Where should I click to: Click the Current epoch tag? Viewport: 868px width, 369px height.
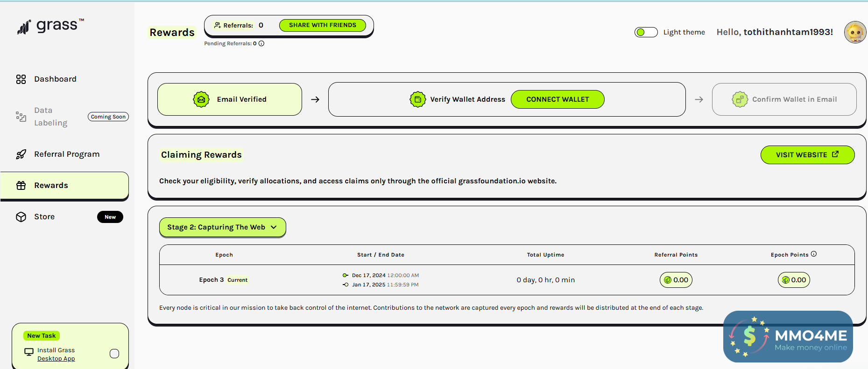pos(238,280)
